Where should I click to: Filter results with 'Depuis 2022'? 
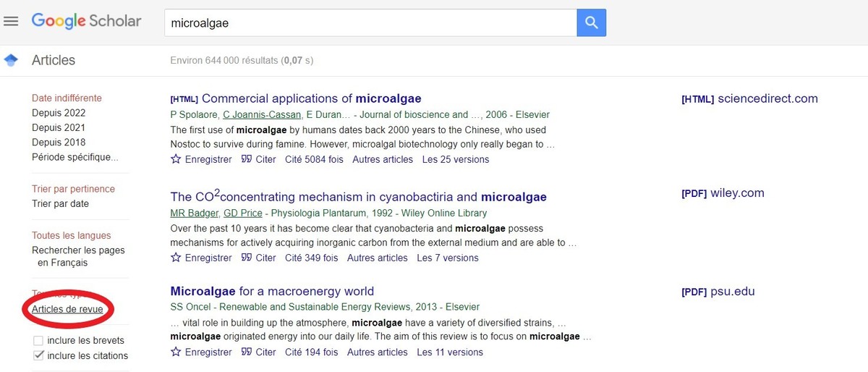[x=59, y=113]
